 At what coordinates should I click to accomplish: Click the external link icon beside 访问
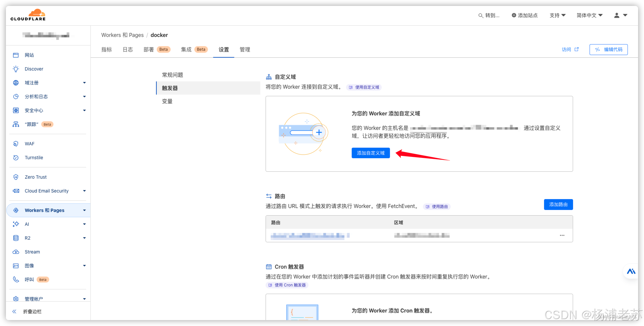(x=577, y=49)
